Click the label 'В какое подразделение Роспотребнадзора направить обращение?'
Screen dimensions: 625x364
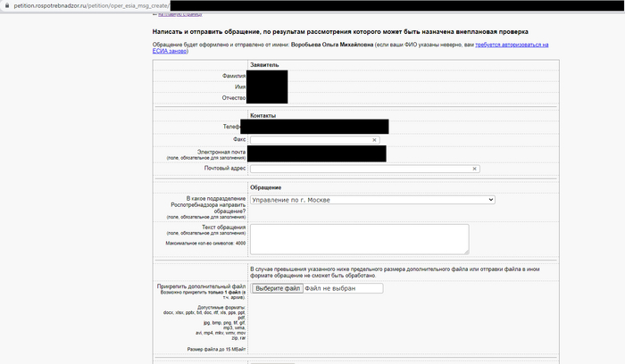208,204
